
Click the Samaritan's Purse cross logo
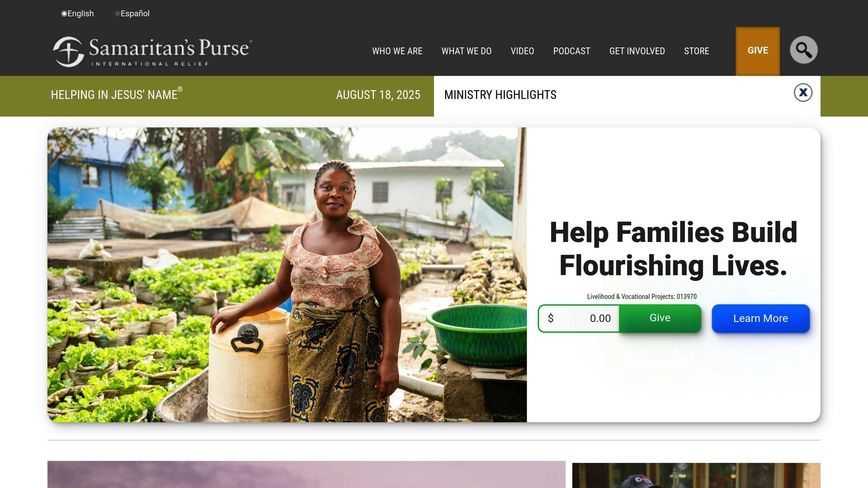(x=69, y=52)
